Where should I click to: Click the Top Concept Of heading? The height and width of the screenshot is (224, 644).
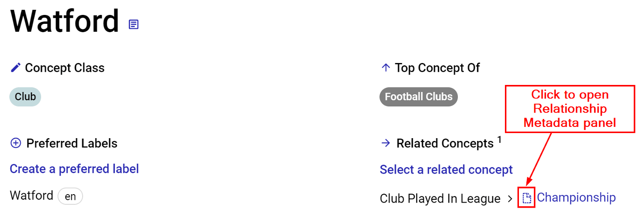[437, 68]
